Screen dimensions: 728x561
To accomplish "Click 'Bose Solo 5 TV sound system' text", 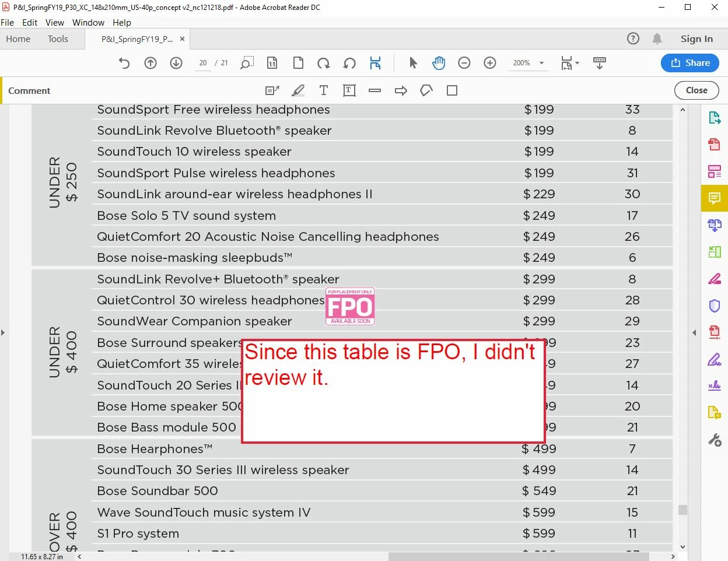I will [x=187, y=215].
